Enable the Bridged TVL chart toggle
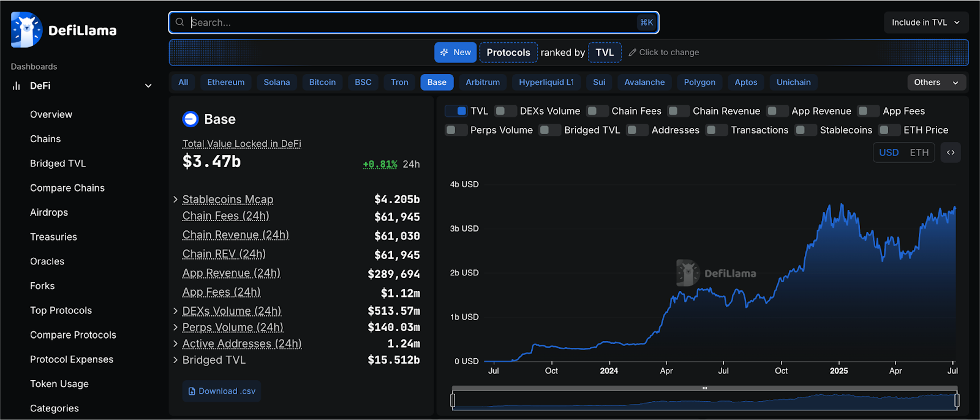The height and width of the screenshot is (420, 980). click(549, 130)
